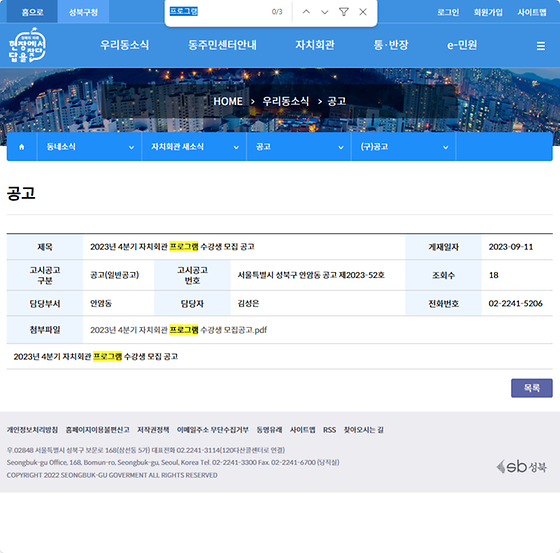Click the 개인정보처리방침 footer link
The width and height of the screenshot is (560, 553).
tap(32, 430)
